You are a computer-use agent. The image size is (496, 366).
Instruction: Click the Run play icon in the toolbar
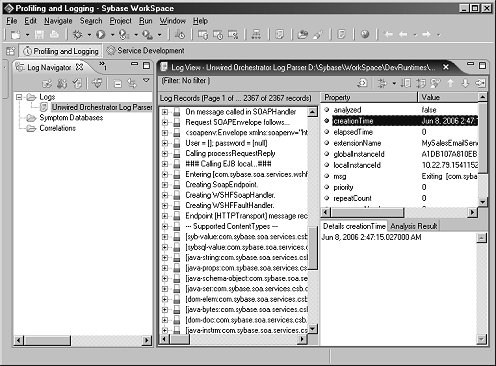click(x=101, y=34)
